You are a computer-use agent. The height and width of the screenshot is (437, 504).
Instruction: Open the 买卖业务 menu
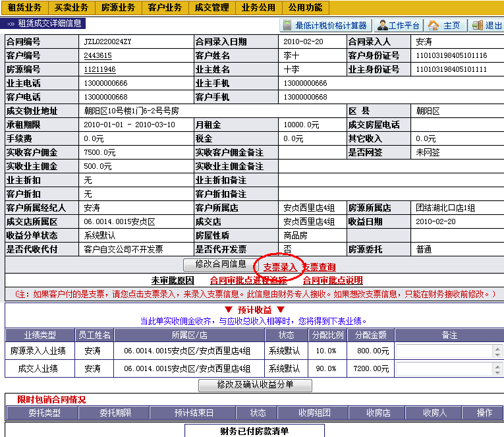[x=71, y=7]
